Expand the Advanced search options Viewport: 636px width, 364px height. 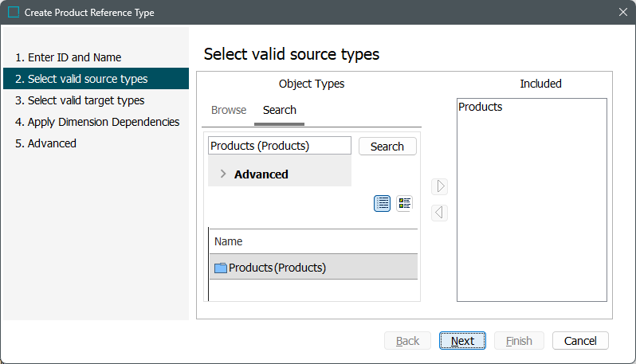pos(222,174)
